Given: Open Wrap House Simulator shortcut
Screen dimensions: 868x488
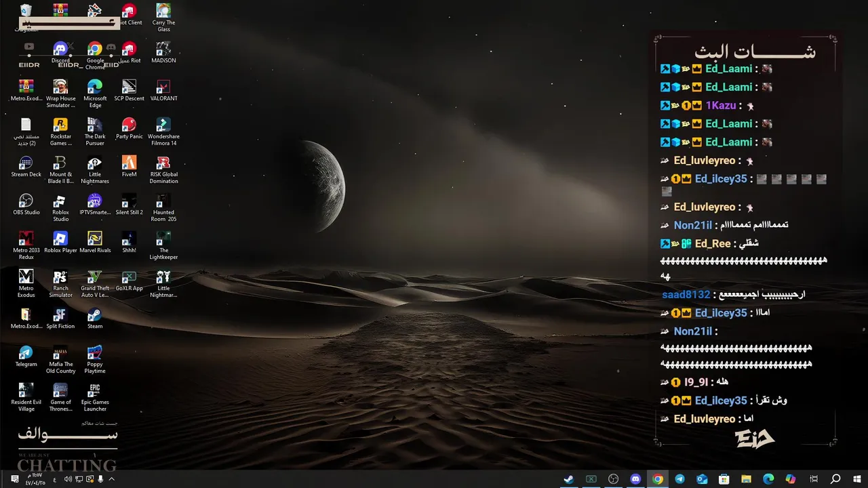Looking at the screenshot, I should [60, 94].
